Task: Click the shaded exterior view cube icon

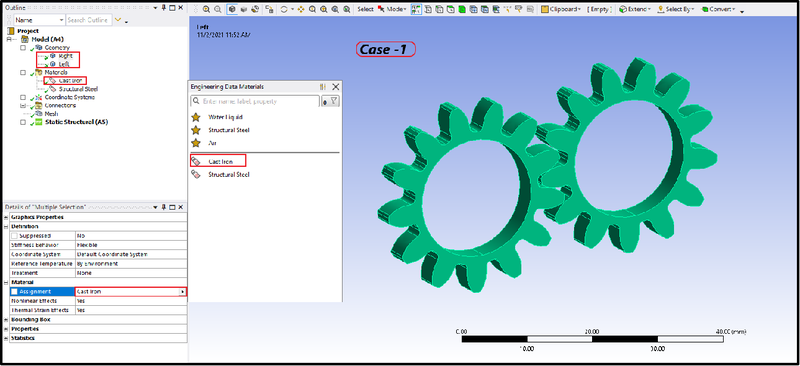Action: click(x=232, y=9)
